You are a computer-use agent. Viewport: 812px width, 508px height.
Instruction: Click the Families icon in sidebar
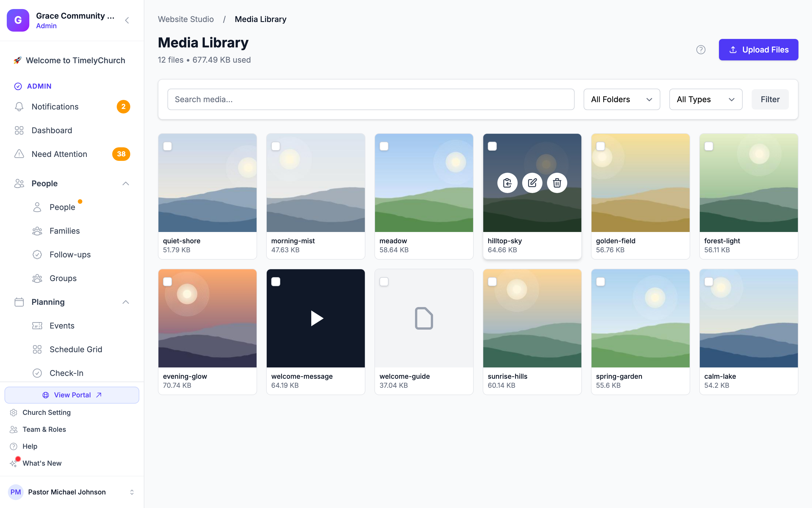[37, 231]
